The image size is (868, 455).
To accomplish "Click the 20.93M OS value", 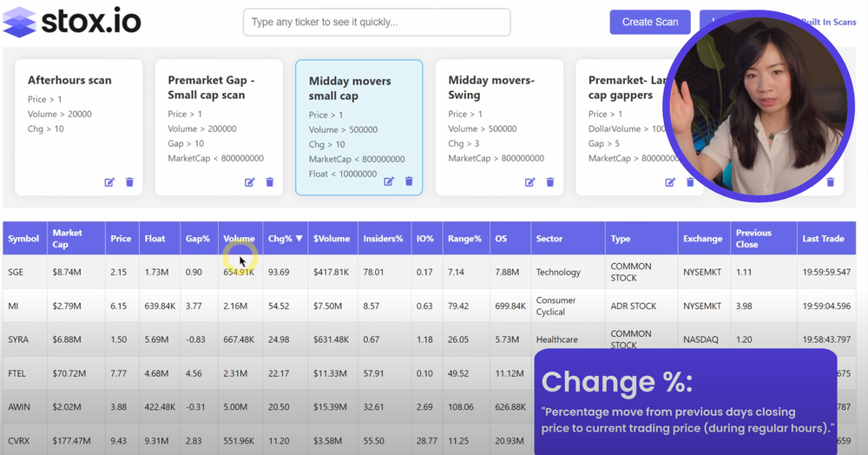I will [x=510, y=440].
